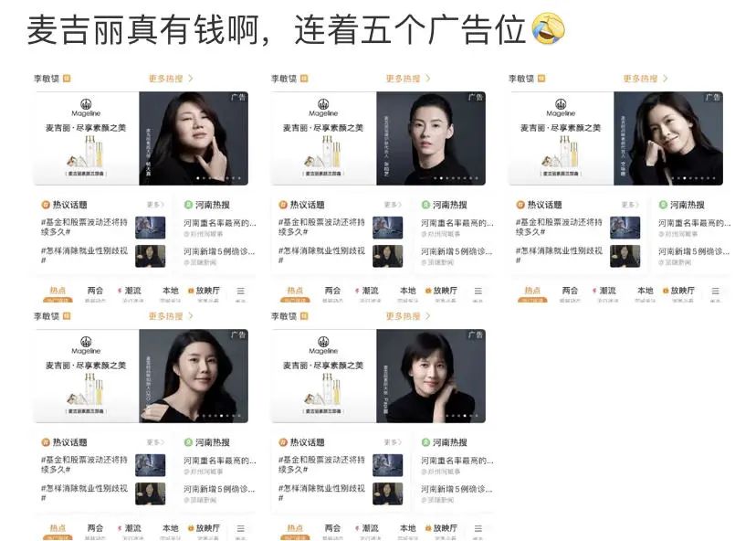Open 河南新增5例确诊 item under the wavy-haired woman ad
The height and width of the screenshot is (541, 756).
(x=219, y=489)
